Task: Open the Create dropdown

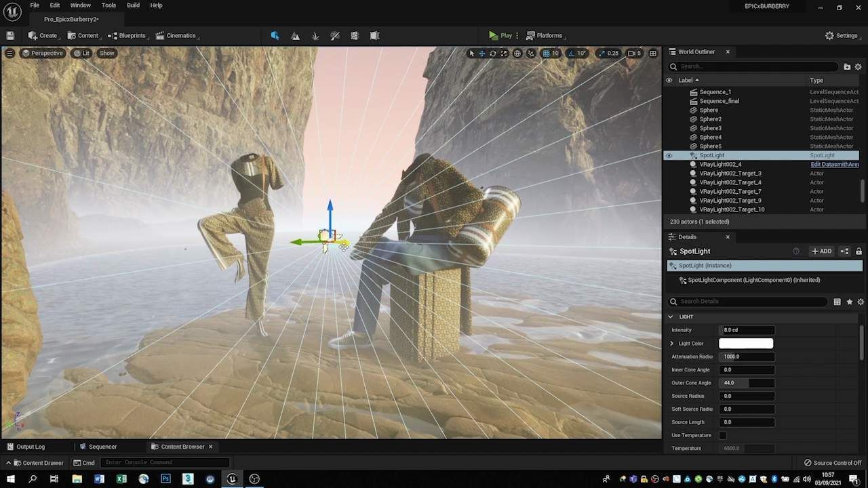Action: (x=43, y=35)
